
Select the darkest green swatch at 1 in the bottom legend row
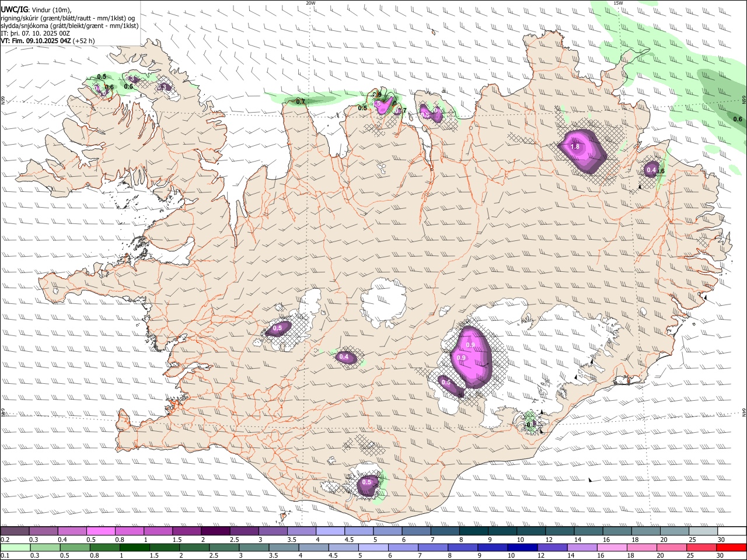[134, 548]
